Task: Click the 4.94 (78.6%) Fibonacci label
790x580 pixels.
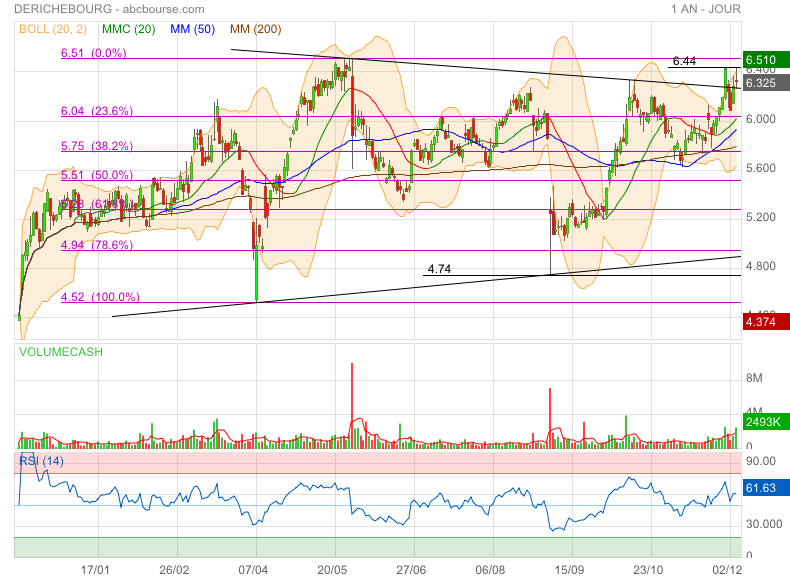Action: [97, 245]
